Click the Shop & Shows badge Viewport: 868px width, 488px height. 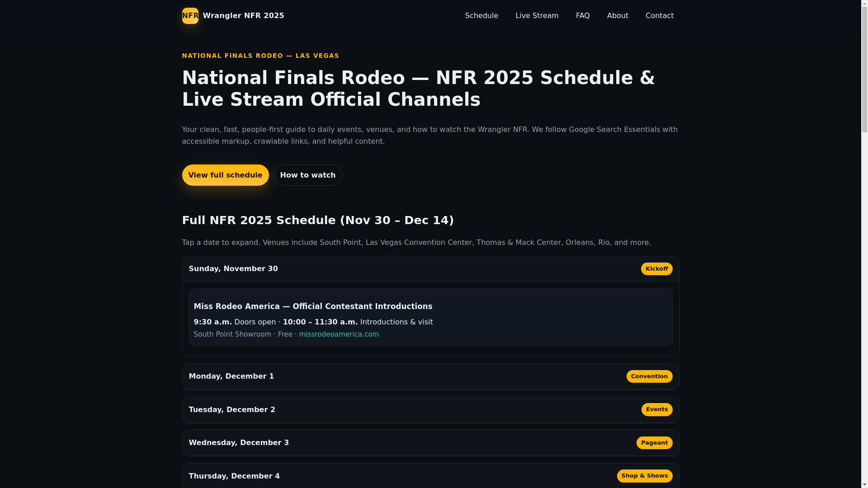644,476
